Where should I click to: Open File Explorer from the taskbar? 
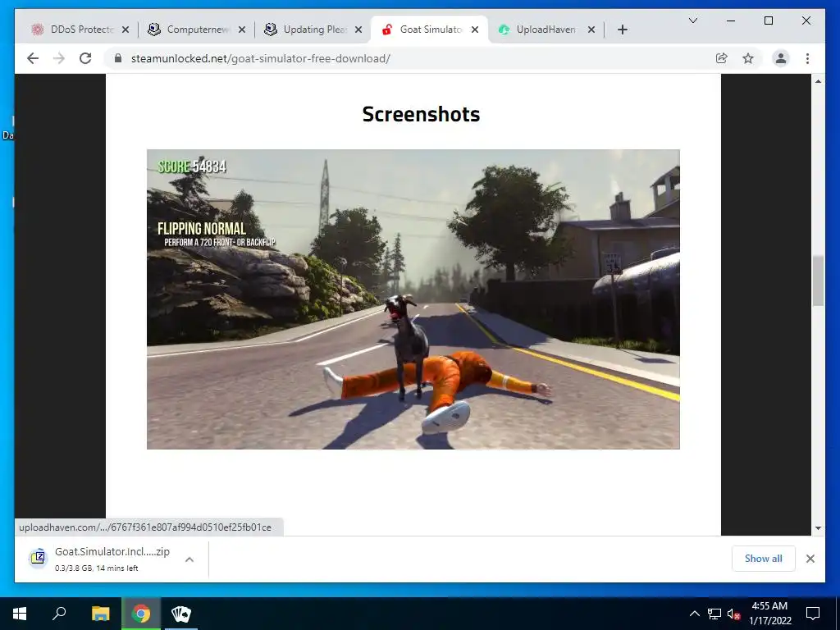click(100, 614)
